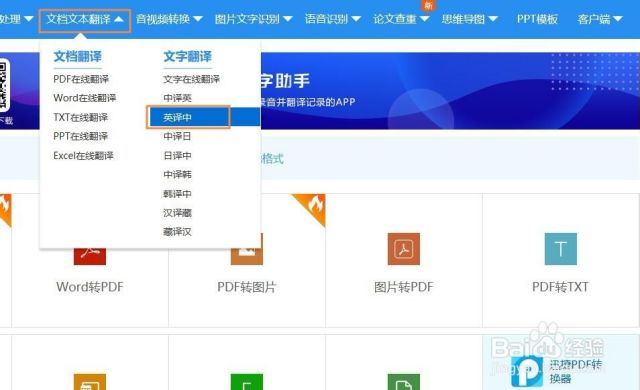Select TXT在线翻译 menu entry
The image size is (640, 390).
80,117
